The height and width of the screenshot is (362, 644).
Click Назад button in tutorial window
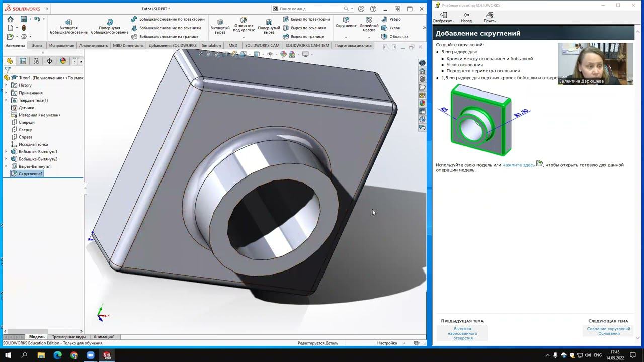(x=466, y=18)
